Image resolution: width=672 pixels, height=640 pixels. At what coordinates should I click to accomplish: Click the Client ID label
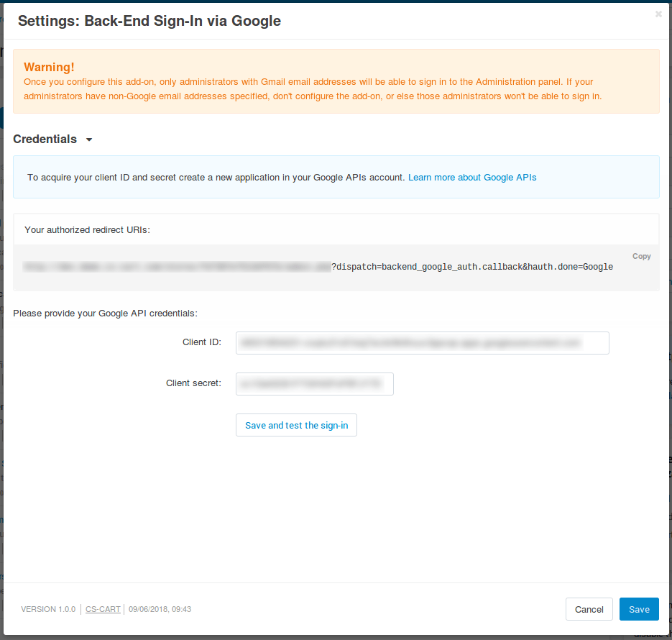pyautogui.click(x=201, y=342)
